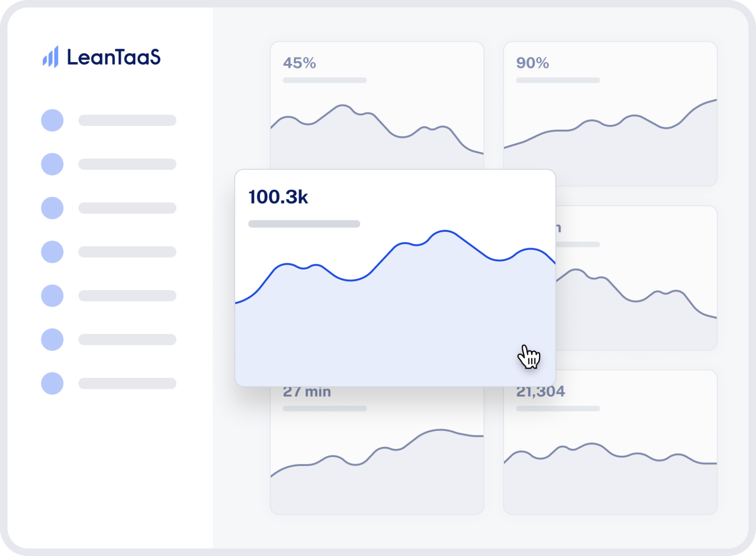Open the third sidebar circle icon
The width and height of the screenshot is (756, 556).
(x=52, y=208)
